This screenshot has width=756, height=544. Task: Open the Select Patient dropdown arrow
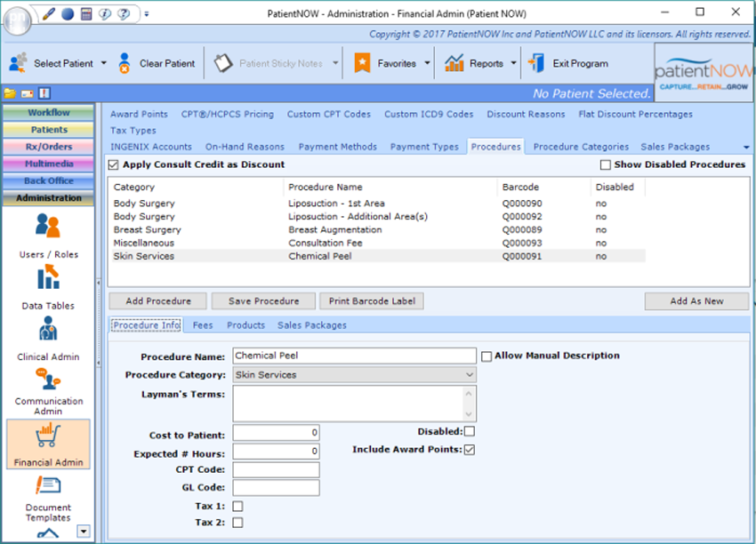(103, 63)
